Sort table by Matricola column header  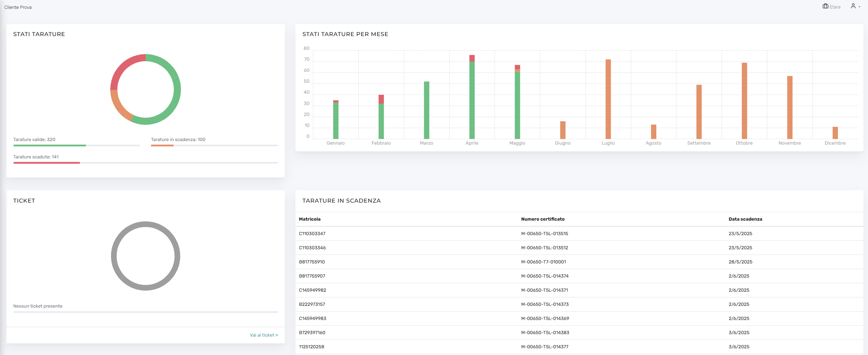[310, 219]
